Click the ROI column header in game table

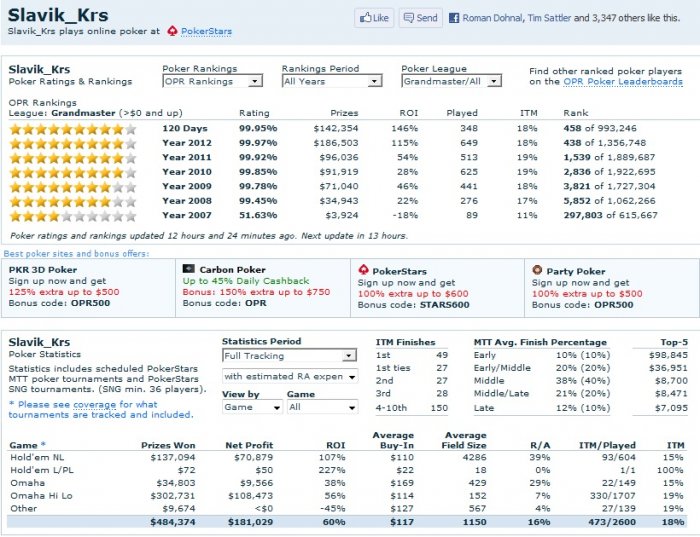tap(336, 445)
